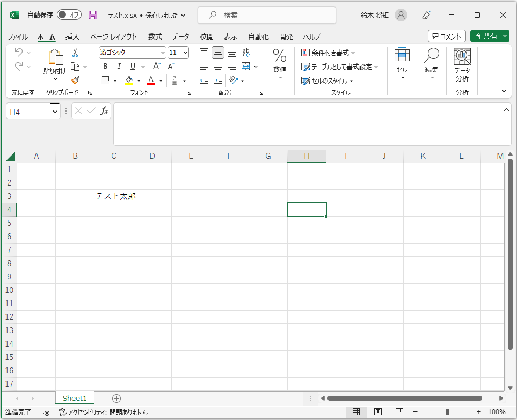Click the formula bar input area
517x420 pixels.
311,124
